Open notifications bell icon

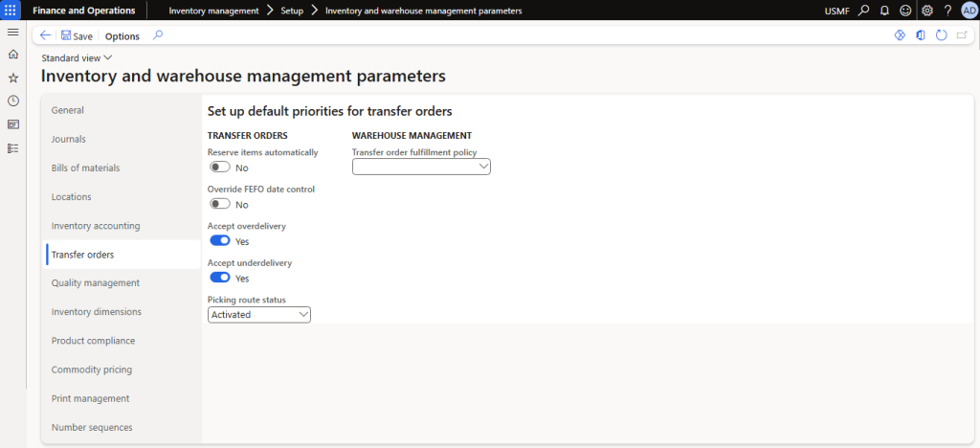point(884,11)
